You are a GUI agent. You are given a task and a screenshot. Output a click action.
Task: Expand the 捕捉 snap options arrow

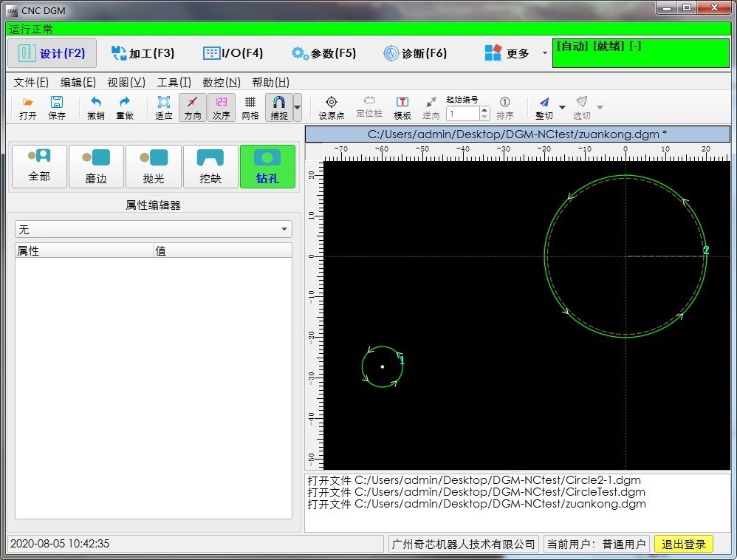tap(298, 108)
